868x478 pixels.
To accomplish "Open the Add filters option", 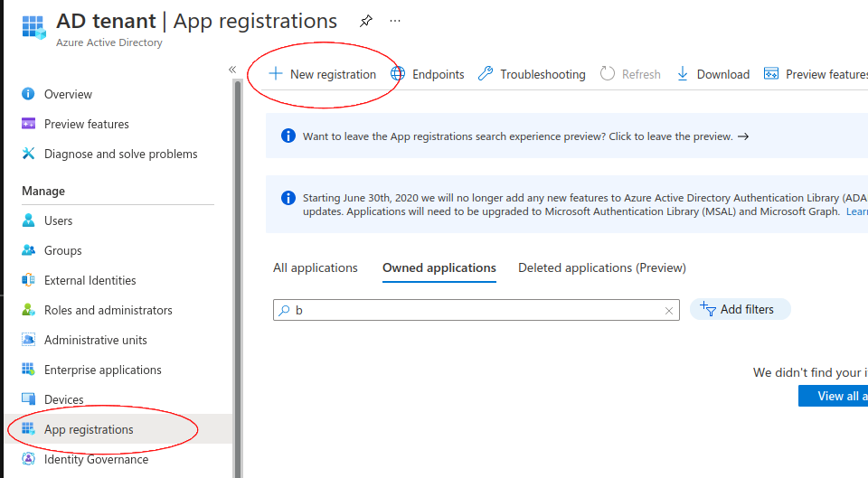I will click(740, 309).
